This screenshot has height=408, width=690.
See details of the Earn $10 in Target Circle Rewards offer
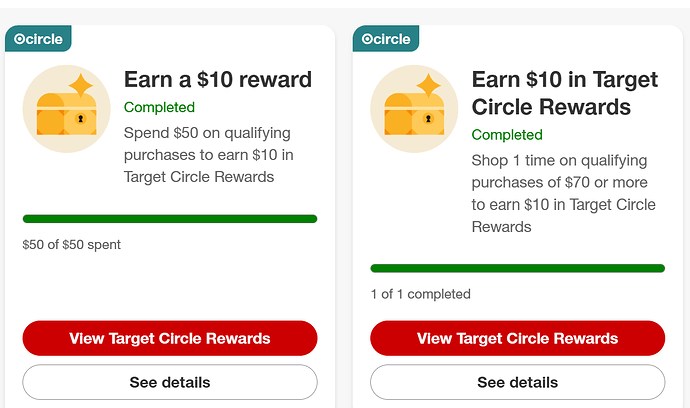[518, 382]
